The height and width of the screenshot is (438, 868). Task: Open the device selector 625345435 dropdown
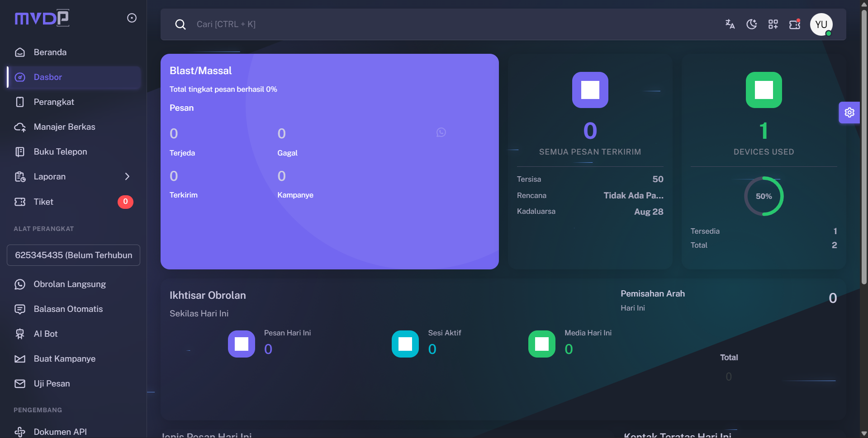click(x=73, y=255)
